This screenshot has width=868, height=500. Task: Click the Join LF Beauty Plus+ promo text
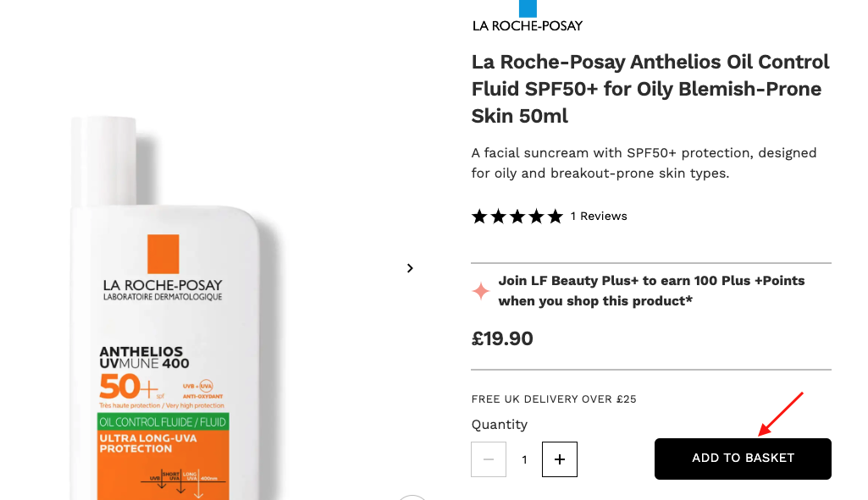tap(650, 291)
